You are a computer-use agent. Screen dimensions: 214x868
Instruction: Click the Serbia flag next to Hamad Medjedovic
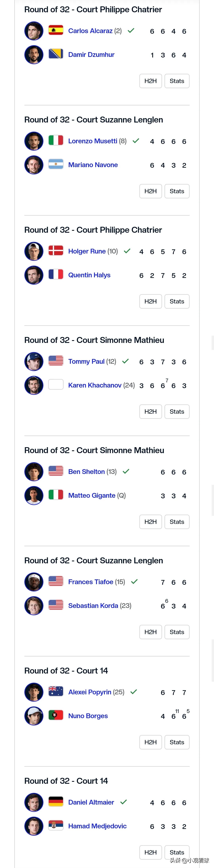56,826
